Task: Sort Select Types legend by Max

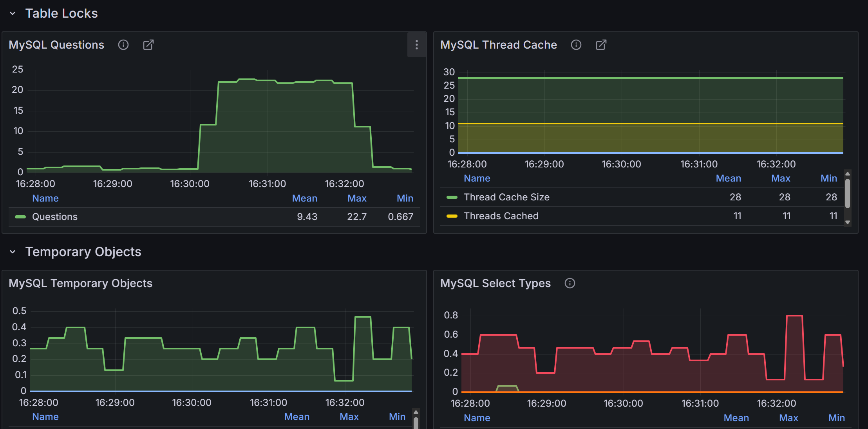Action: click(x=788, y=418)
